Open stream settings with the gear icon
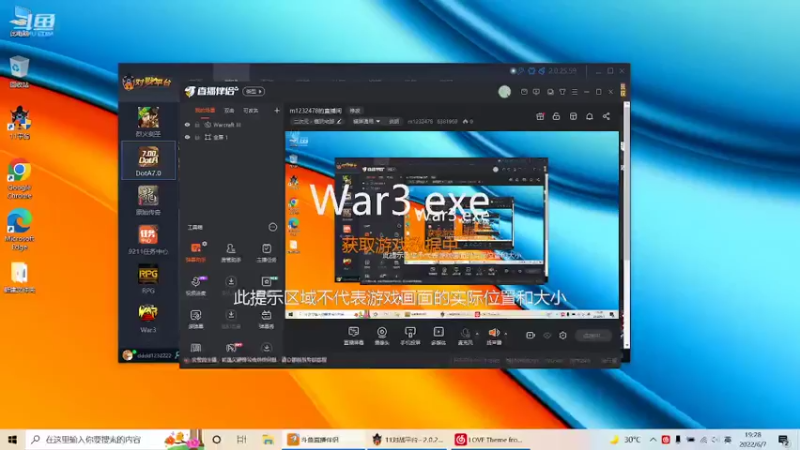 coord(563,335)
